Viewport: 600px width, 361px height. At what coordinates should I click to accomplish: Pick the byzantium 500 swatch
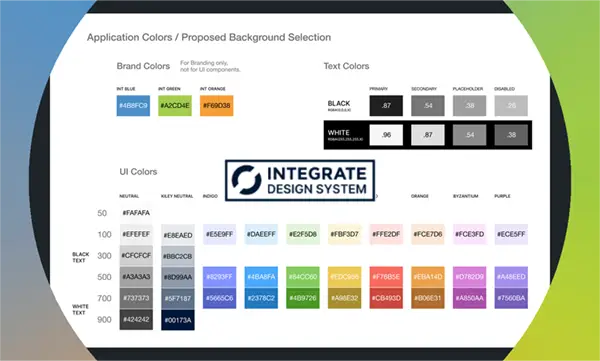(470, 277)
